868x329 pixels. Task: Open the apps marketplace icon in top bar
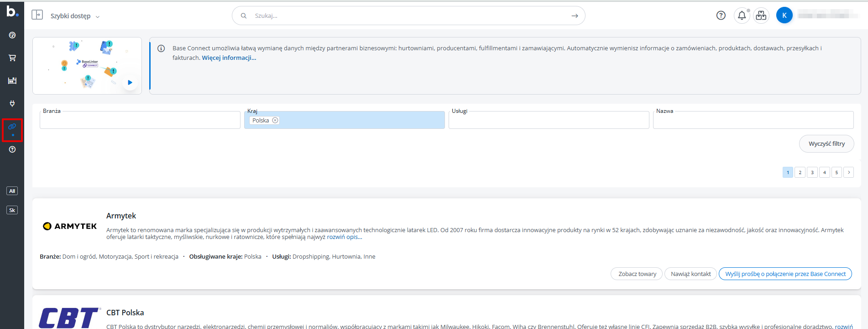[x=761, y=16]
